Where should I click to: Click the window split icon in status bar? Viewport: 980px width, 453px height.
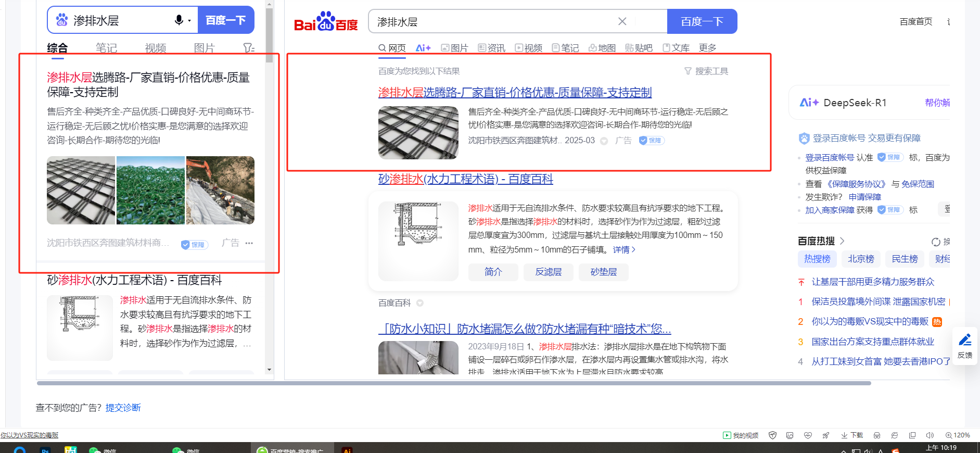[912, 435]
